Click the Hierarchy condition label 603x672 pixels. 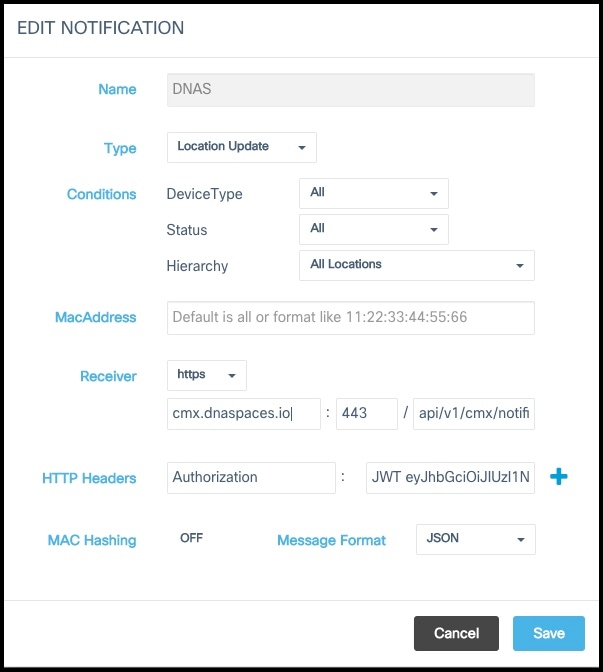point(197,266)
